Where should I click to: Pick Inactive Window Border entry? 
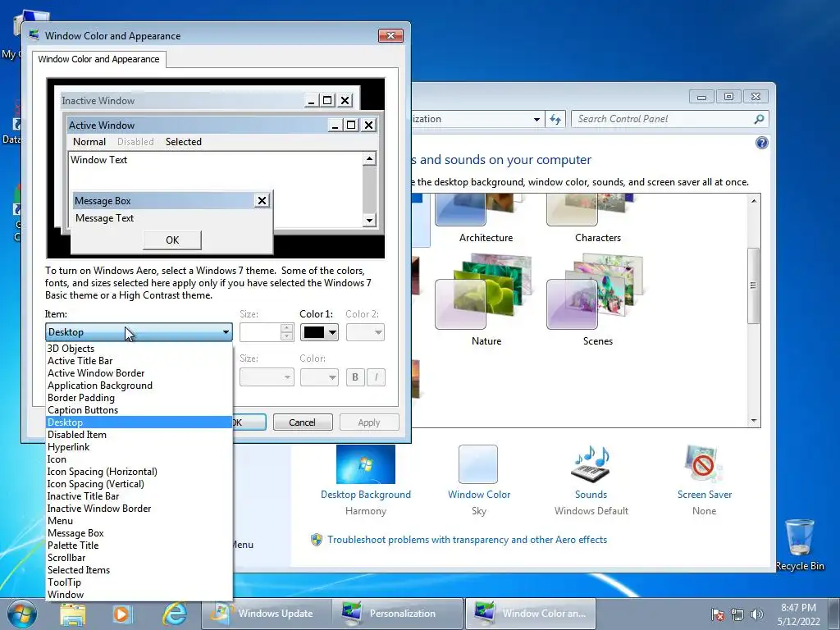(139, 509)
